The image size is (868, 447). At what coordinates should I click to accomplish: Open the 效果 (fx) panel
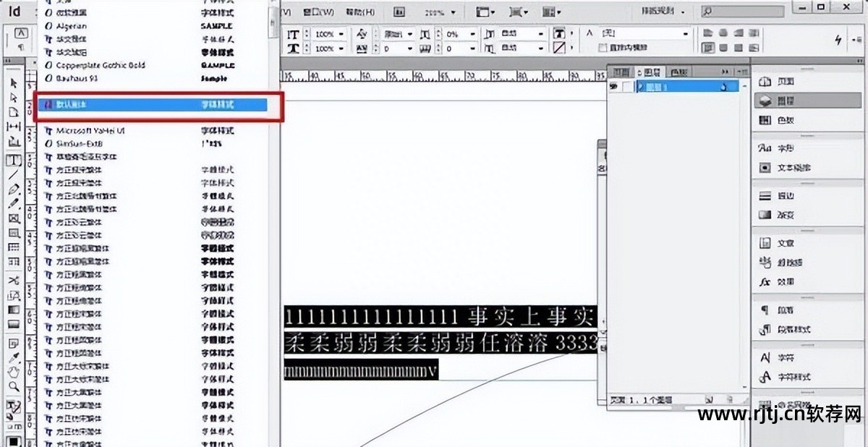coord(765,281)
